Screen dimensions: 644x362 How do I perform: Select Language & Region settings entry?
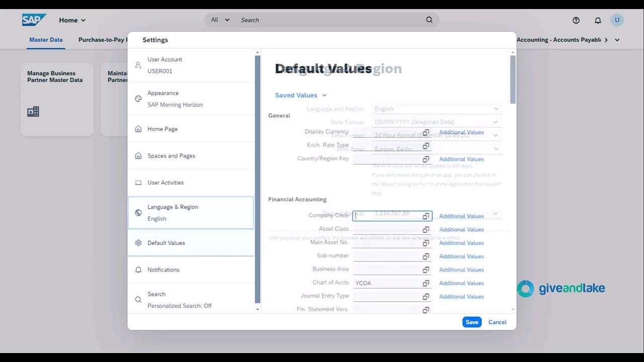tap(191, 213)
